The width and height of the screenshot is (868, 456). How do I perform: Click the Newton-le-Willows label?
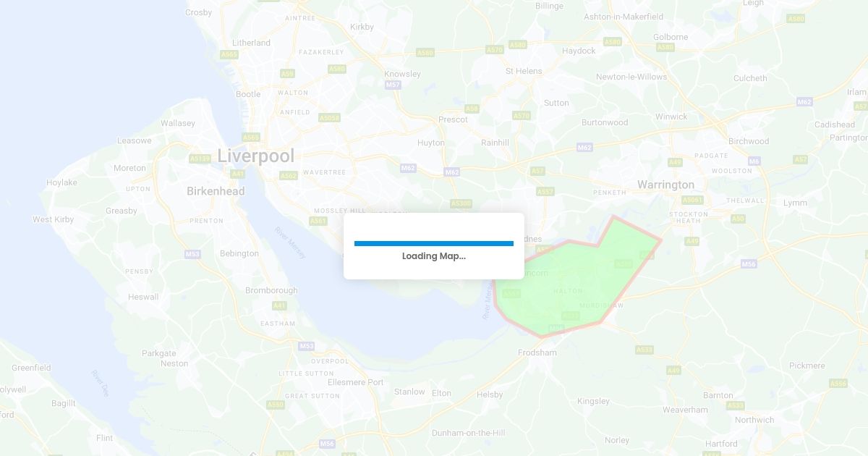631,77
